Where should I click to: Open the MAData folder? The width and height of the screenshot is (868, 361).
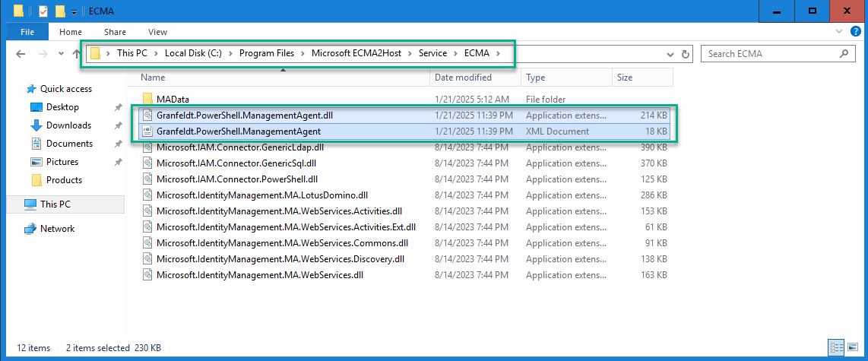coord(173,100)
